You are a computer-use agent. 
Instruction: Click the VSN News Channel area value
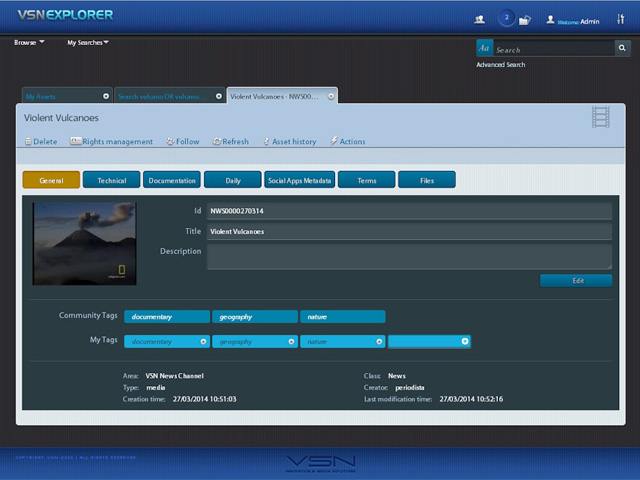pos(175,376)
